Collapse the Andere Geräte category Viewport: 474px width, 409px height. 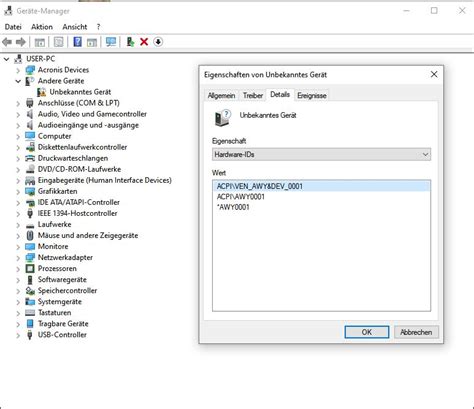(x=18, y=81)
